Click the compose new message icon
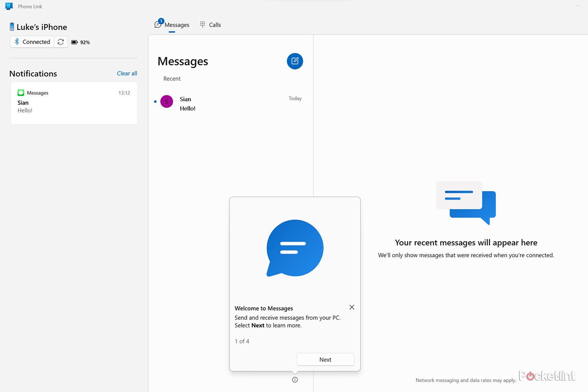This screenshot has width=588, height=392. 295,61
